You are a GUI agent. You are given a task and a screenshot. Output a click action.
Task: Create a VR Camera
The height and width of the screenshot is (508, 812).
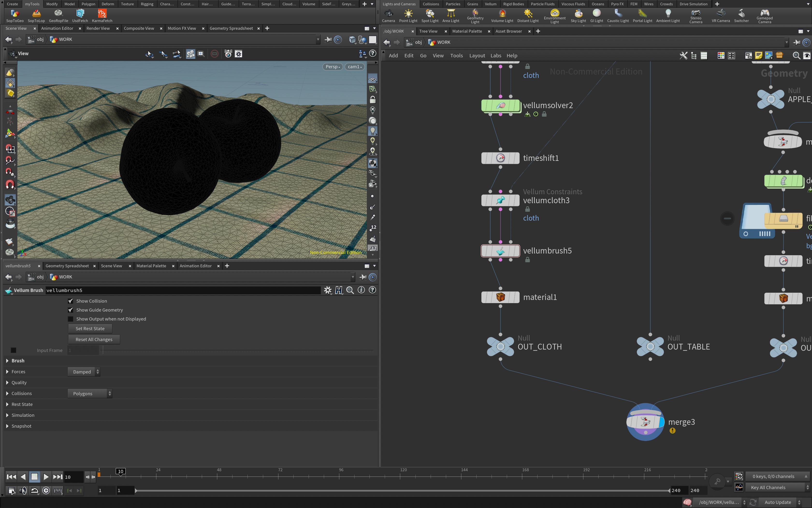coord(721,16)
